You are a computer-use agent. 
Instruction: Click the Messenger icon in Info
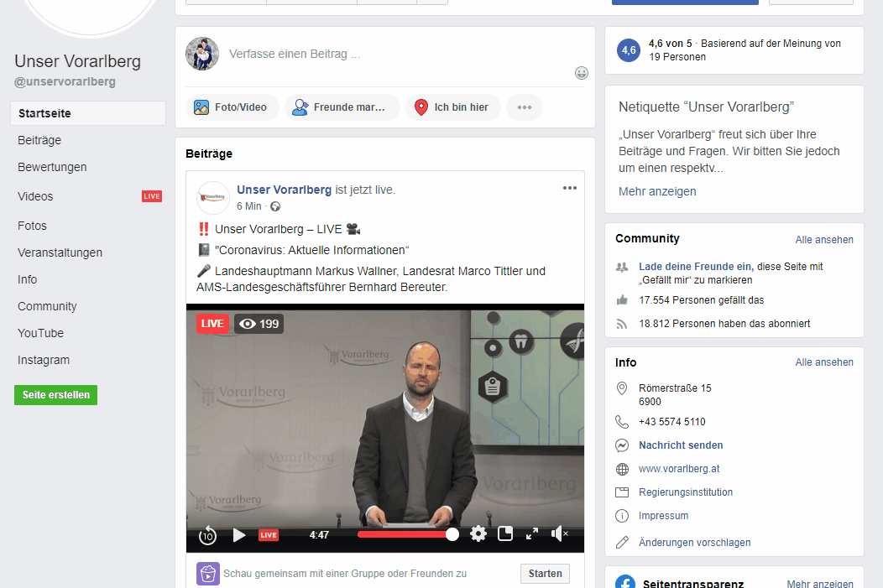pyautogui.click(x=622, y=445)
